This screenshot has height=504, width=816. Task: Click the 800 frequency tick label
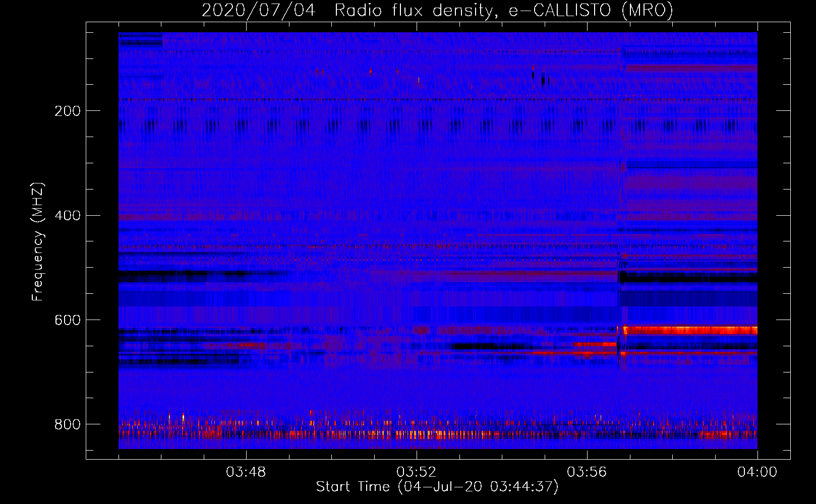point(68,424)
